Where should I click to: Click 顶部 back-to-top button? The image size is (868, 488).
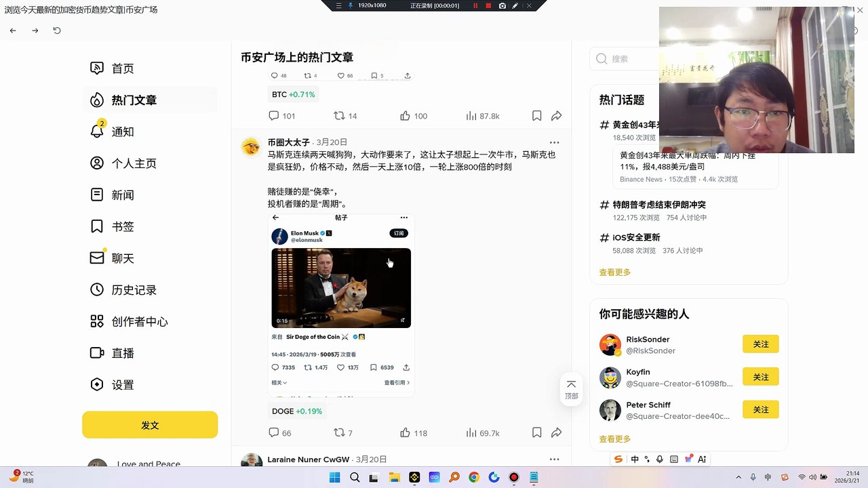point(571,390)
